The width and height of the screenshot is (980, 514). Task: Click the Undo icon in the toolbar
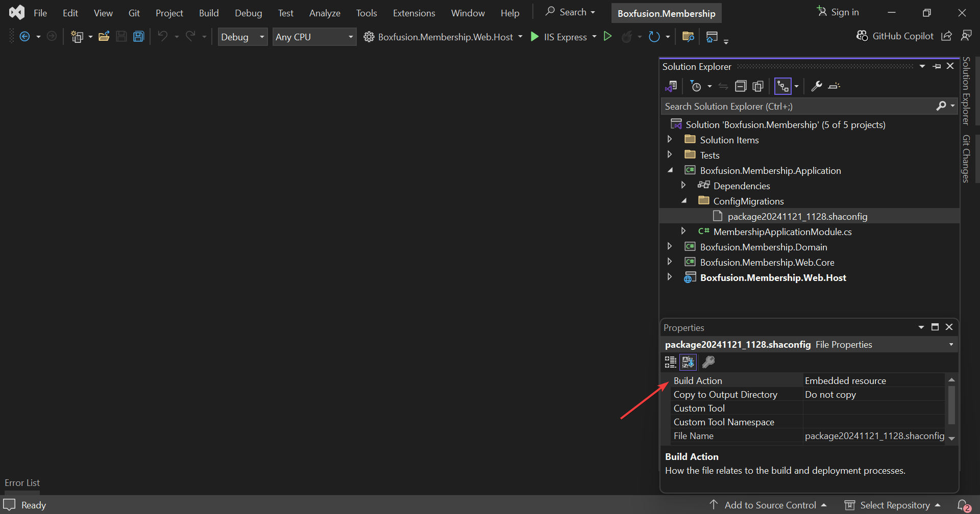pos(163,36)
